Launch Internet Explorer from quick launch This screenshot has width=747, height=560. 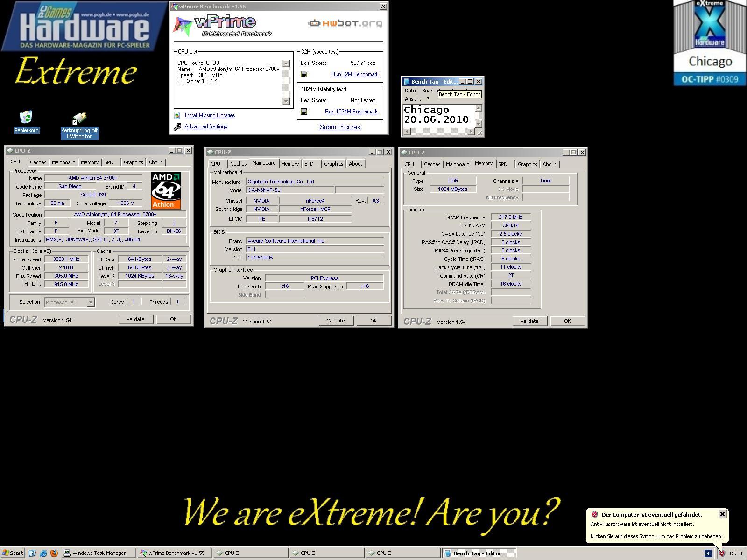point(43,553)
